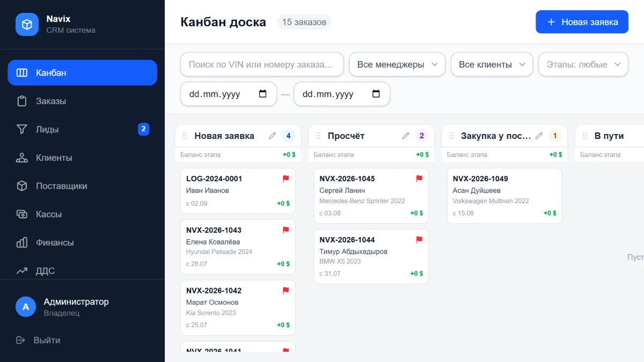Click Mercedes-Benz Sprinter 2022 text

(362, 201)
